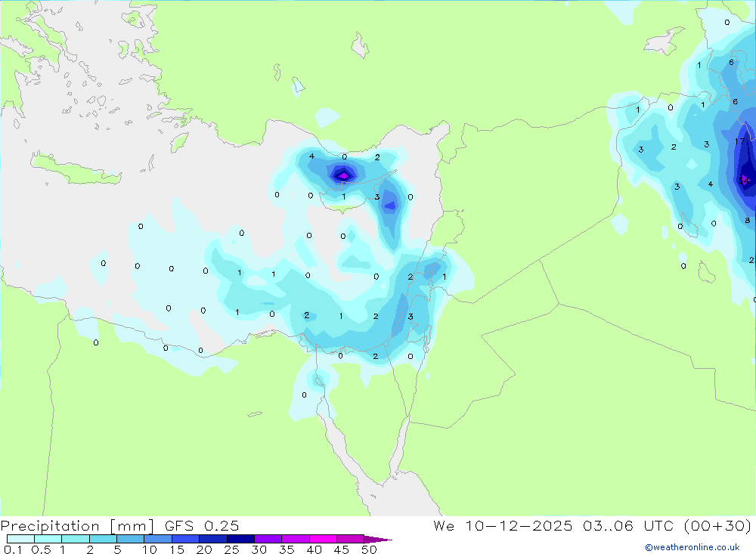Click legend label '15'
This screenshot has height=554, width=756.
pos(177,549)
